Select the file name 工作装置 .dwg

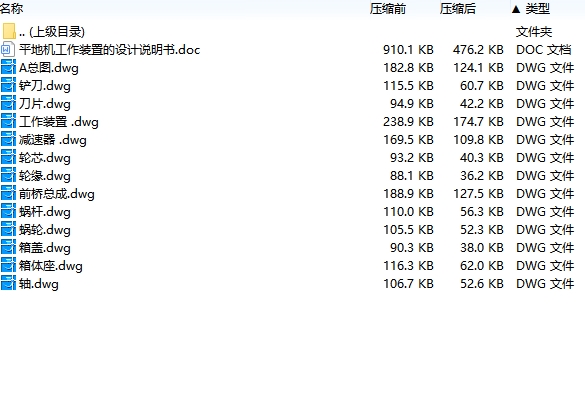coord(59,122)
